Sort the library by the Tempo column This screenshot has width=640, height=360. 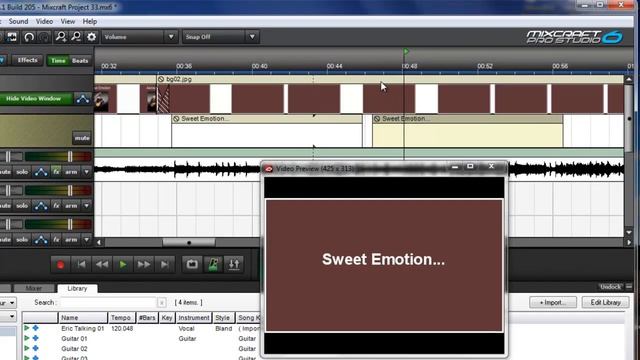(x=121, y=318)
